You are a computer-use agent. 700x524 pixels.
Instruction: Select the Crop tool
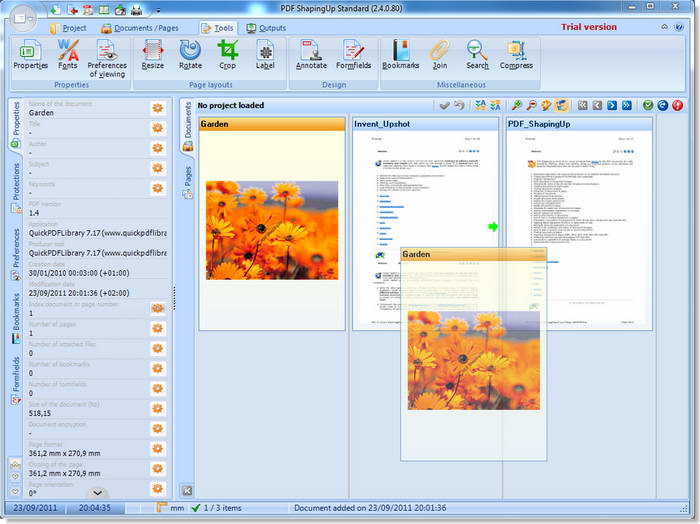click(x=227, y=55)
